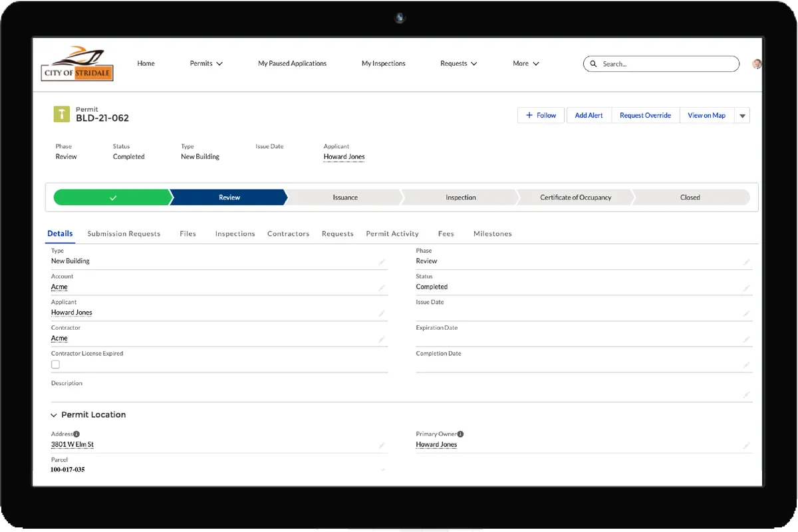
Task: Switch to the Inspections tab
Action: pyautogui.click(x=235, y=234)
